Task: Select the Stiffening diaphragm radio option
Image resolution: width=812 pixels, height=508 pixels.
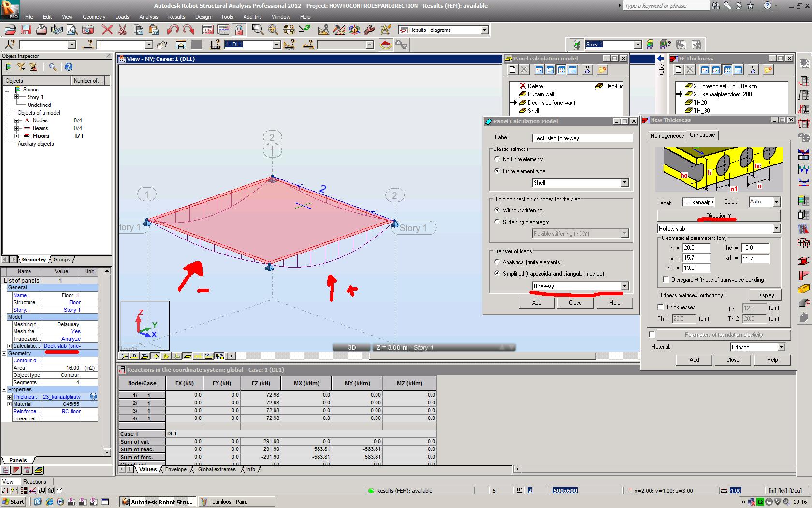Action: pos(497,222)
